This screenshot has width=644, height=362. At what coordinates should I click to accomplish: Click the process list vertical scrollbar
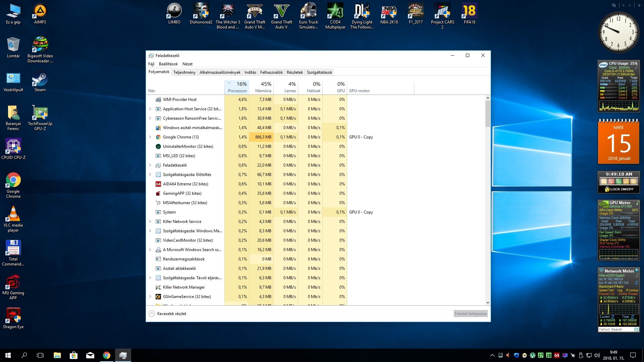coord(488,114)
